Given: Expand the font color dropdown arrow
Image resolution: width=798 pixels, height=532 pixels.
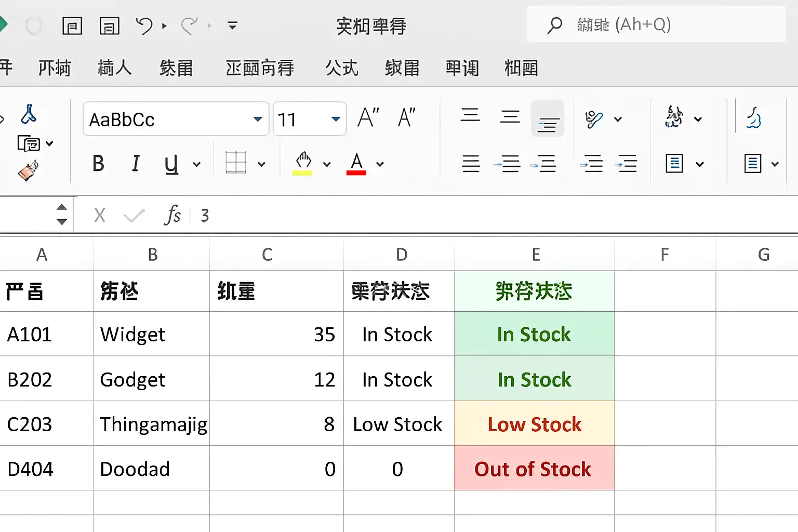Looking at the screenshot, I should tap(380, 164).
